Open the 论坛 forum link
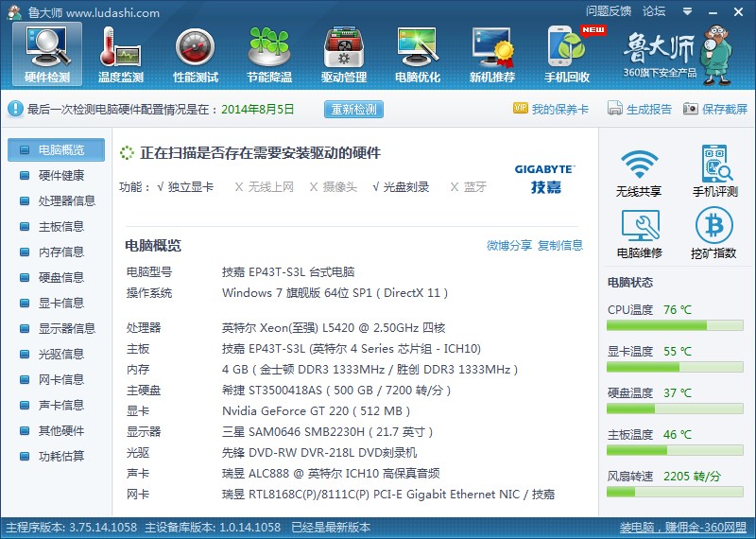 pos(654,11)
